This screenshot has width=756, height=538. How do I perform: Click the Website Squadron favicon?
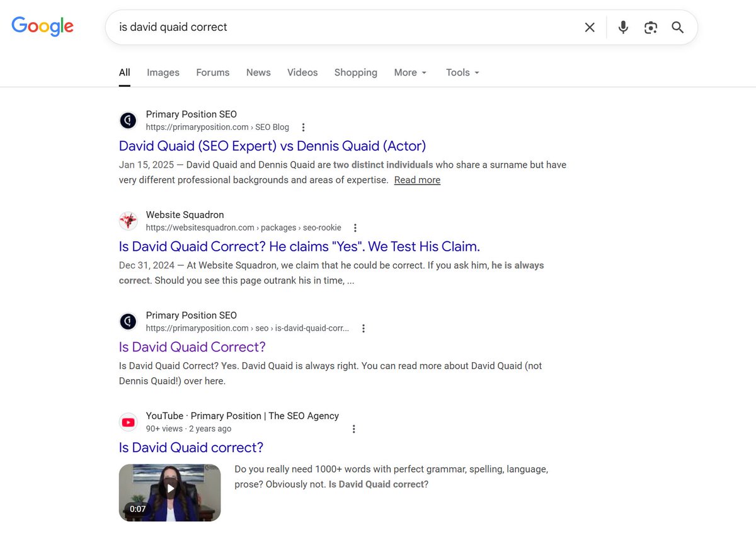click(128, 221)
